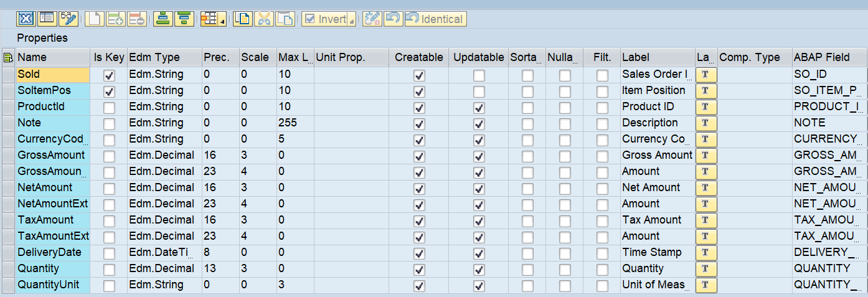Click the ABAP Field column header
This screenshot has width=868, height=297.
828,57
